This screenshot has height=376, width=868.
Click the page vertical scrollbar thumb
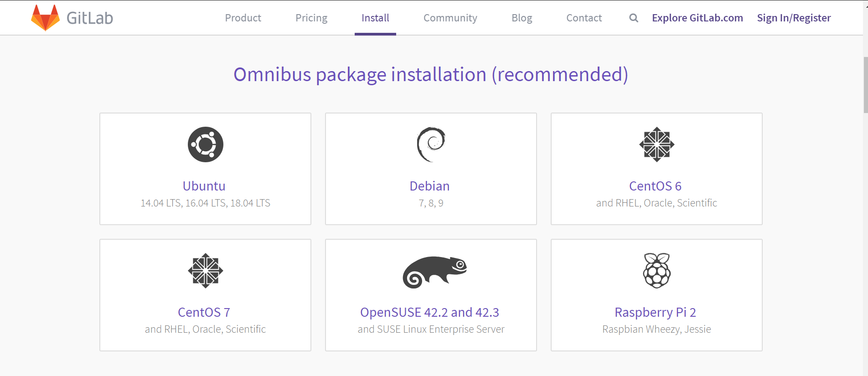(x=865, y=85)
